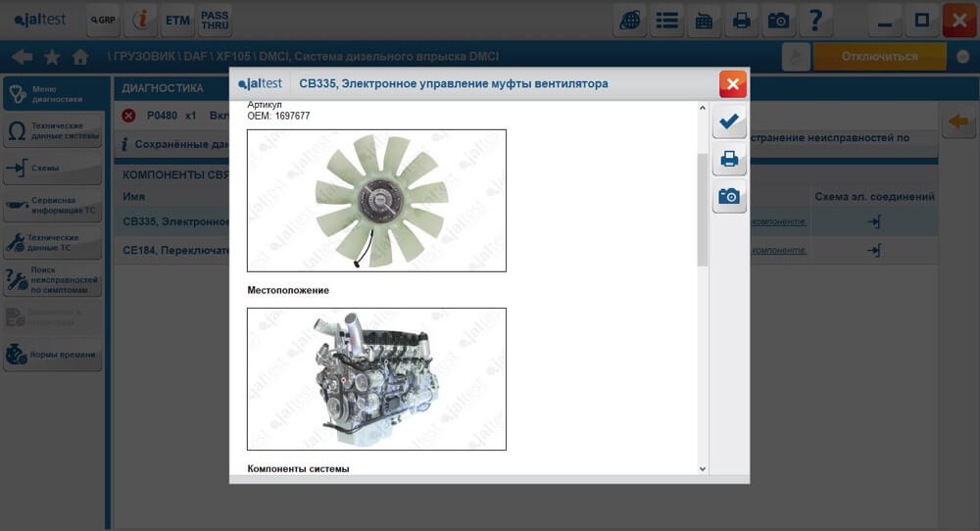
Task: Click the OEM: 1697677 article text
Action: 278,117
